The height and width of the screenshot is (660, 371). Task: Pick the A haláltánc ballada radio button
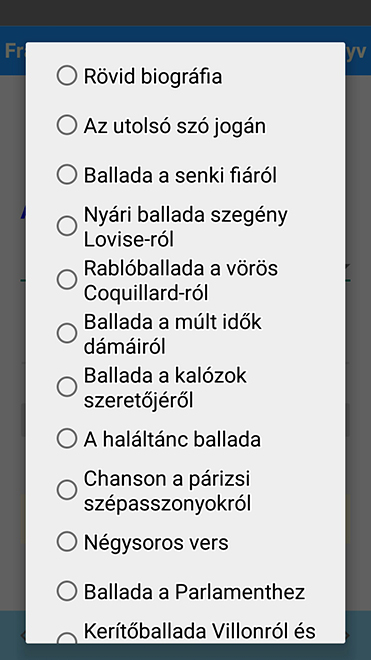[x=67, y=439]
